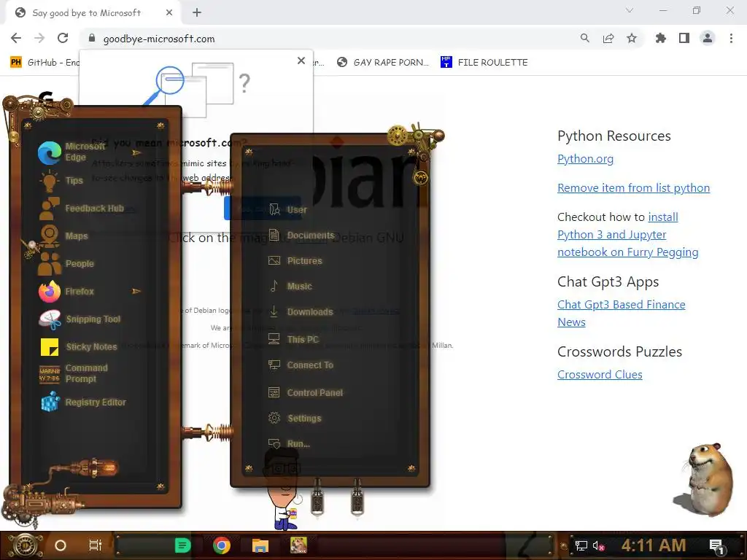Open File Explorer from taskbar
The height and width of the screenshot is (560, 747).
pos(260,545)
